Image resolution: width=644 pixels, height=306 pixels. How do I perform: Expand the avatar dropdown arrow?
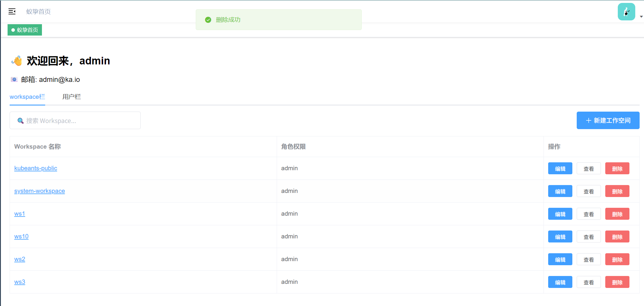(x=641, y=17)
